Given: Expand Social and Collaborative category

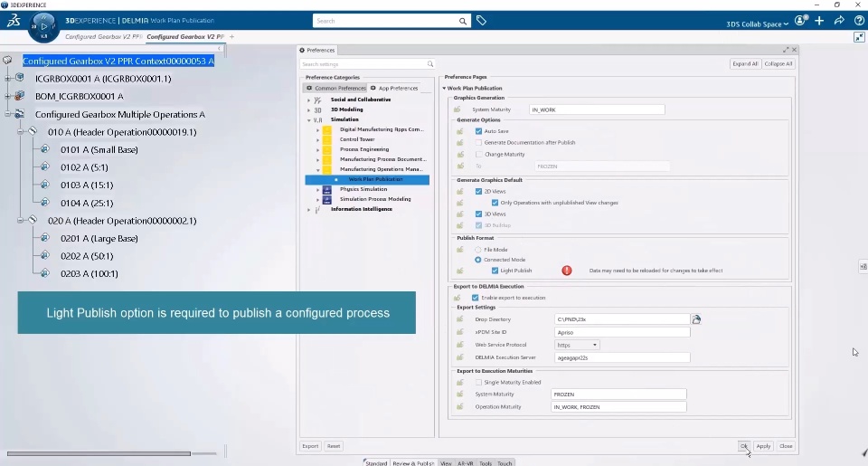Looking at the screenshot, I should [x=309, y=100].
